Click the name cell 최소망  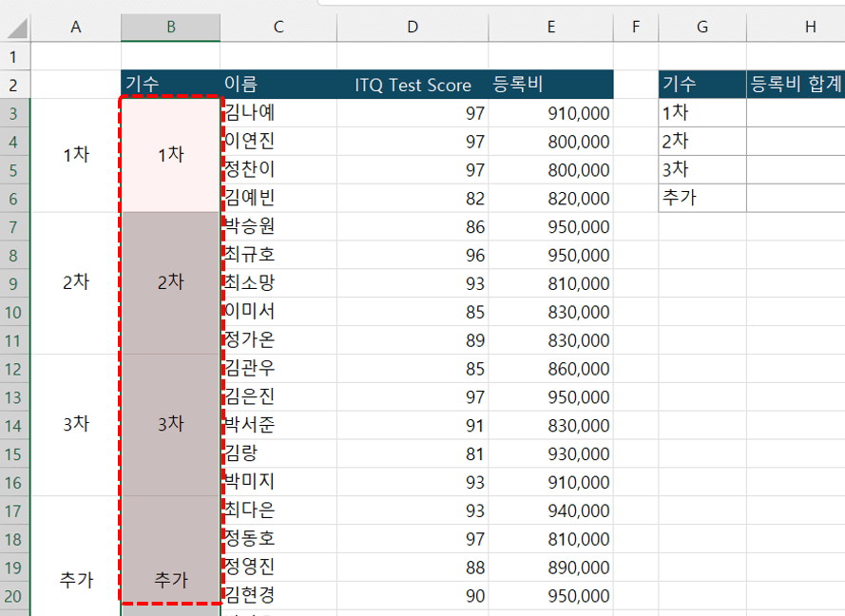pos(278,283)
